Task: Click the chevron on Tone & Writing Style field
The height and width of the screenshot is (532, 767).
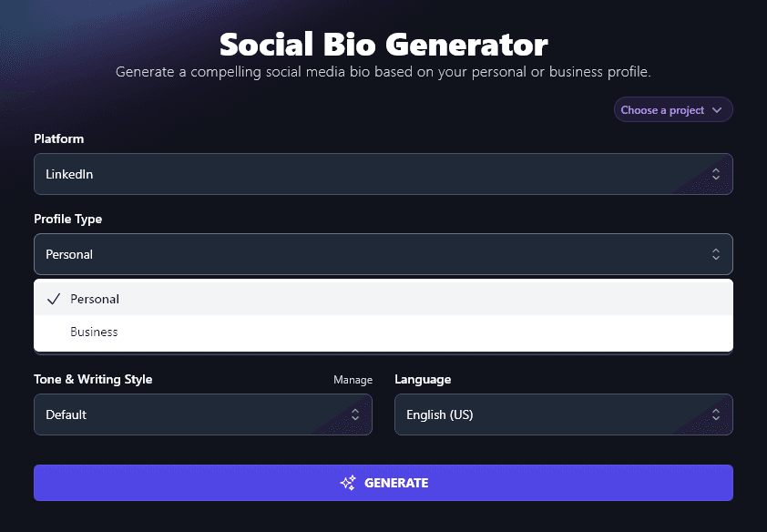Action: (x=355, y=414)
